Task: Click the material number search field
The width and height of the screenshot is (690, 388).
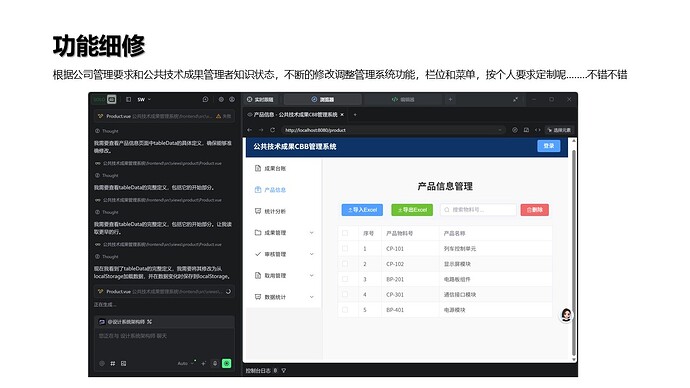Action: (x=478, y=210)
